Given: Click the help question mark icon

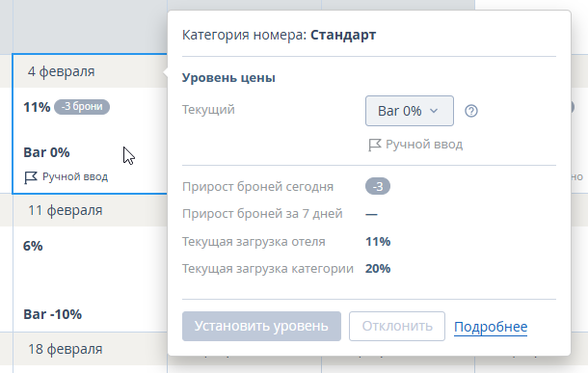Looking at the screenshot, I should pyautogui.click(x=471, y=111).
